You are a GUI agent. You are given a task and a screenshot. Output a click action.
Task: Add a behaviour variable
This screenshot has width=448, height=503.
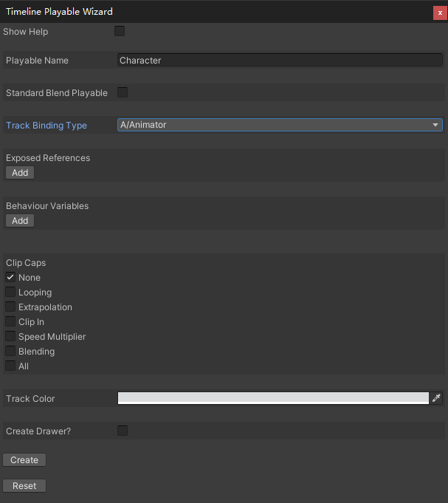(20, 221)
